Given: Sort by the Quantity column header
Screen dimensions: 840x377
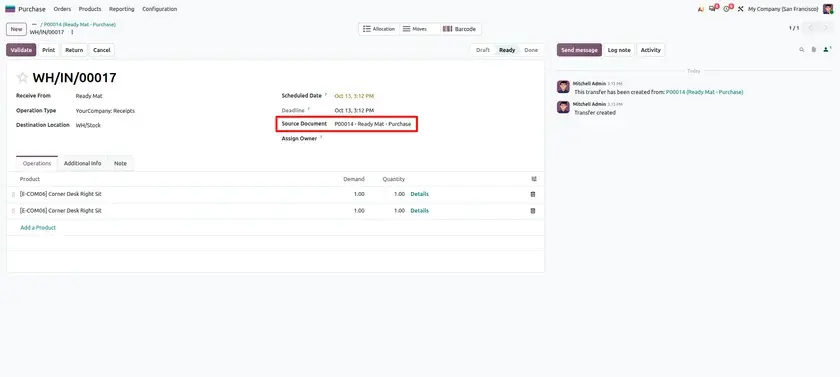Looking at the screenshot, I should pyautogui.click(x=394, y=179).
